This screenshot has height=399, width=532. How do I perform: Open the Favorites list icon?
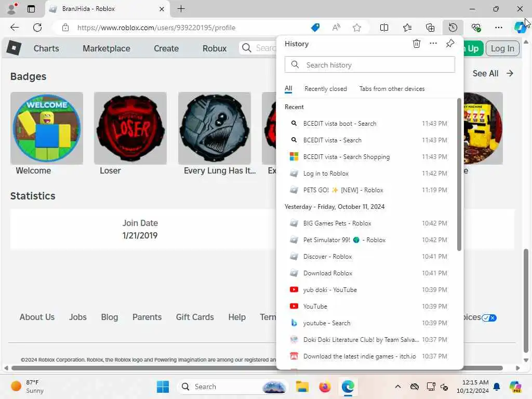pyautogui.click(x=407, y=28)
